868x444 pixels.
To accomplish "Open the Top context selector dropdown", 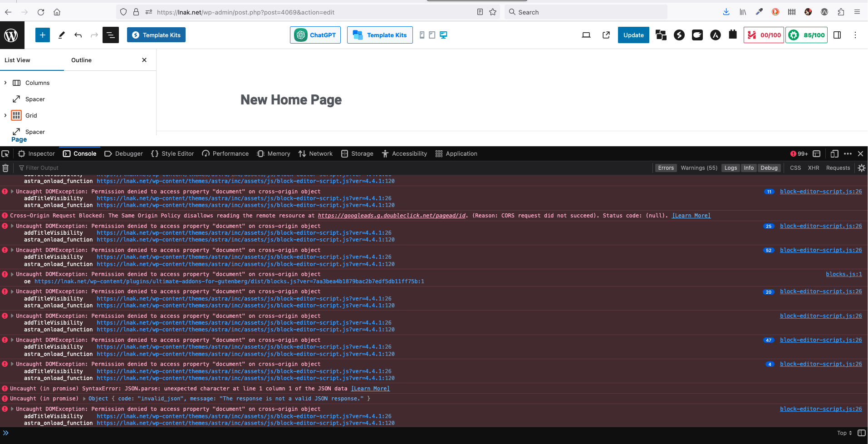I will point(844,433).
